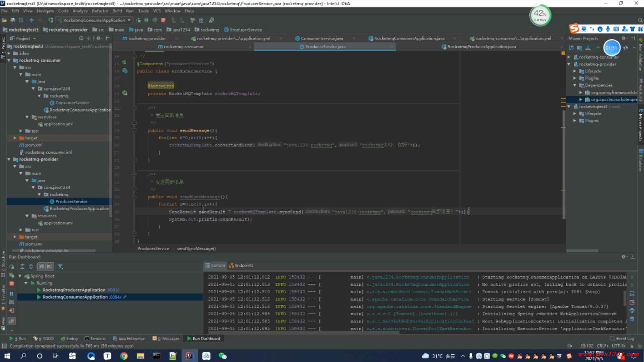644x362 pixels.
Task: Open the Terminal tool window
Action: (95, 339)
